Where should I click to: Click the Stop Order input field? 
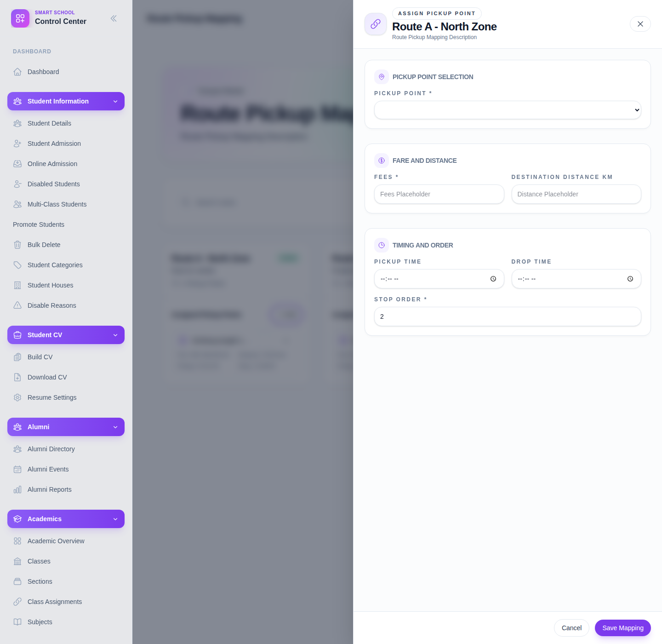(508, 316)
